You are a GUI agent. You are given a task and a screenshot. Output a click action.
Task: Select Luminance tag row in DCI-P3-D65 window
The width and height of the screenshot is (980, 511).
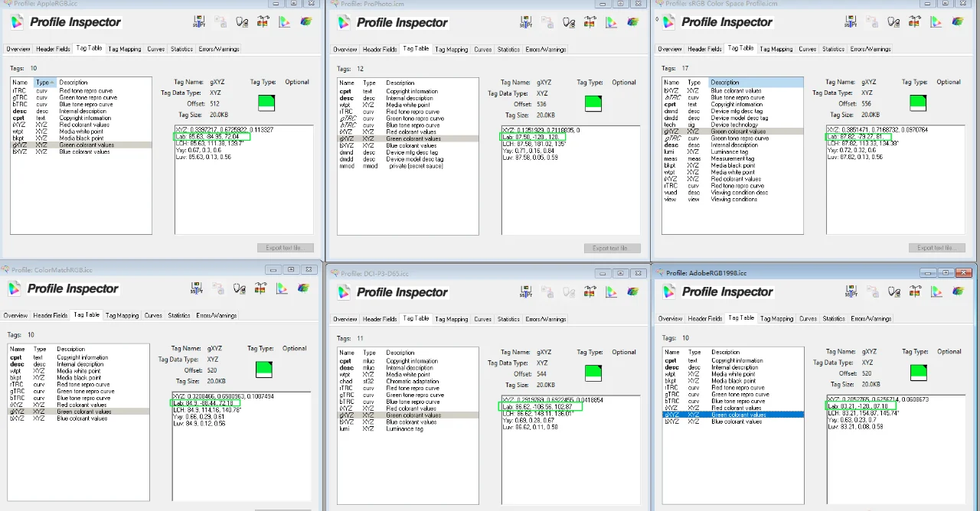[407, 428]
